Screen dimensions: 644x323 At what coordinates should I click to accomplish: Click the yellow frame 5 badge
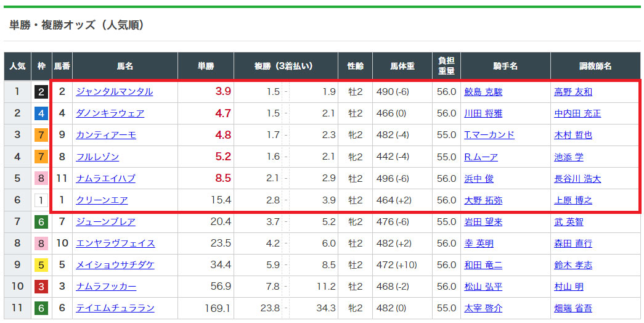[41, 265]
